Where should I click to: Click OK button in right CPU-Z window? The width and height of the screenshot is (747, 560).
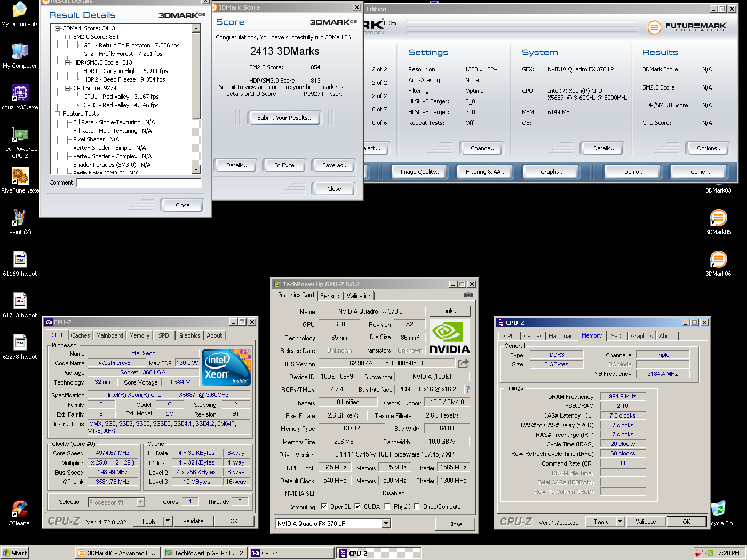click(x=686, y=522)
